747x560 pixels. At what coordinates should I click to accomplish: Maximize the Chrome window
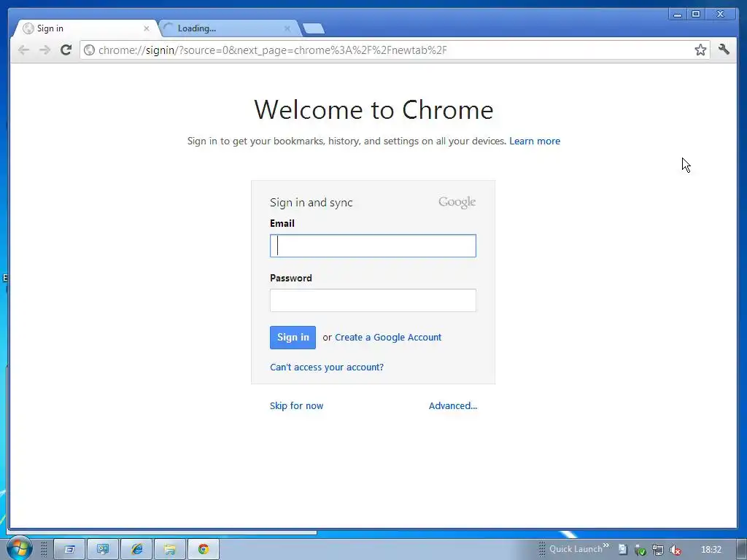[696, 15]
